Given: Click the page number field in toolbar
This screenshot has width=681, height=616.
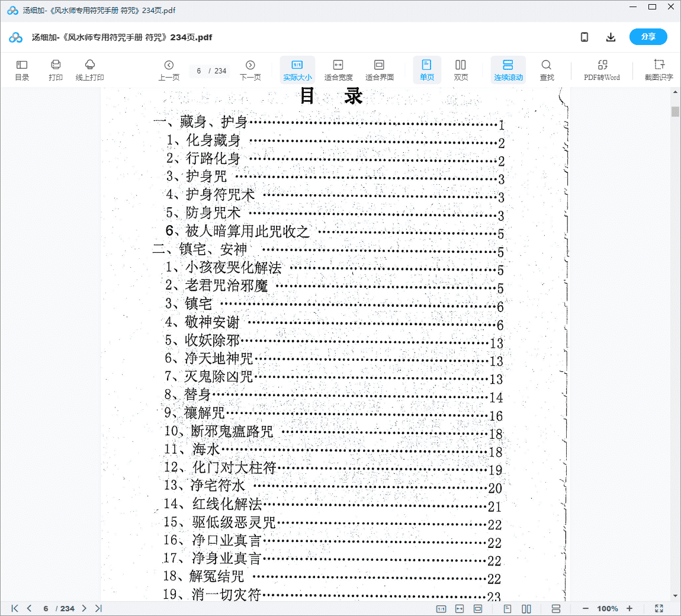Looking at the screenshot, I should [200, 71].
